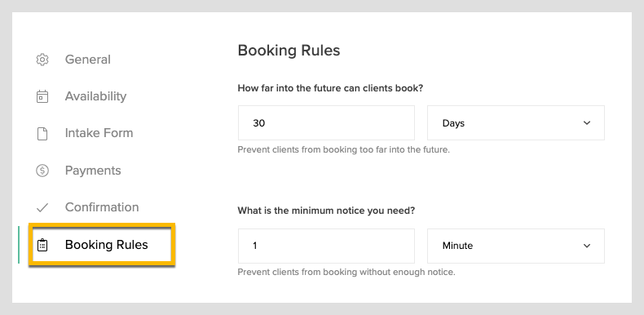Image resolution: width=644 pixels, height=315 pixels.
Task: Click the 'How far into the future' label
Action: (330, 88)
